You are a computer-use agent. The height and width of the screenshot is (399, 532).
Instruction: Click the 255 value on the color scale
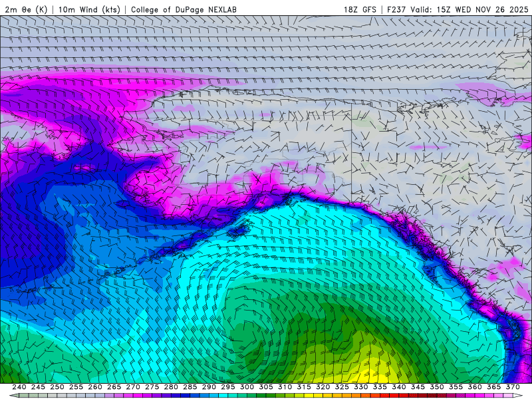(x=76, y=387)
